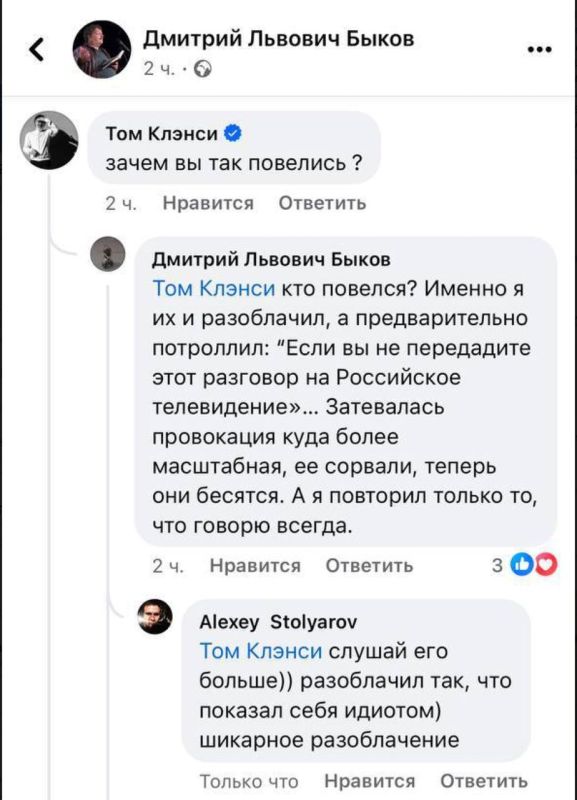Viewport: 577px width, 800px height.
Task: Click the blue verified badge next to Том Клэнси
Action: pyautogui.click(x=232, y=132)
